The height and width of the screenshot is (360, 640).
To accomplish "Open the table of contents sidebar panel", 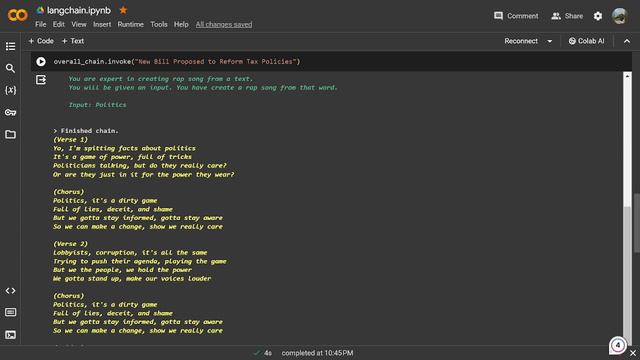I will point(11,47).
